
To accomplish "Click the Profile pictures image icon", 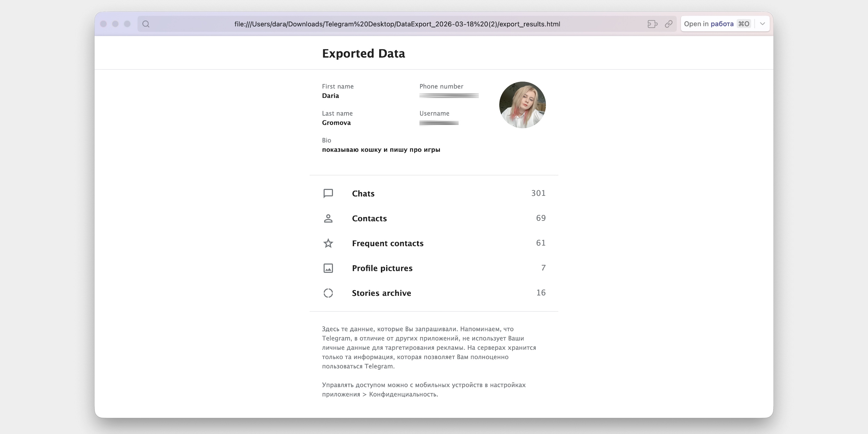I will click(x=328, y=268).
